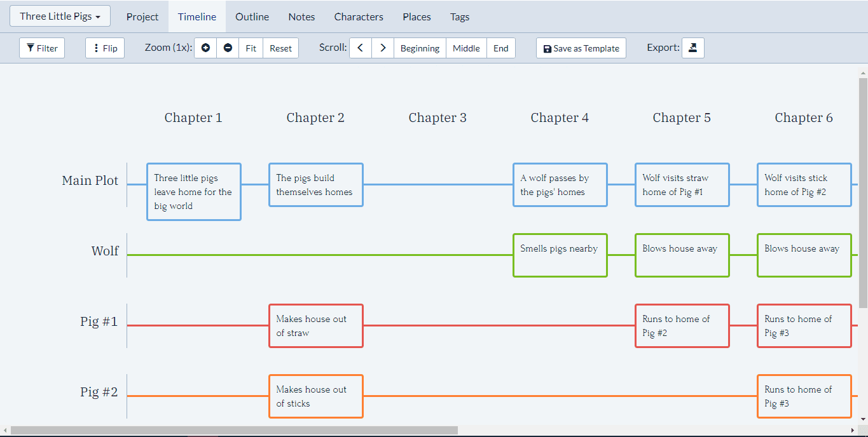
Task: Open the Smells pigs nearby scene card
Action: pos(560,255)
